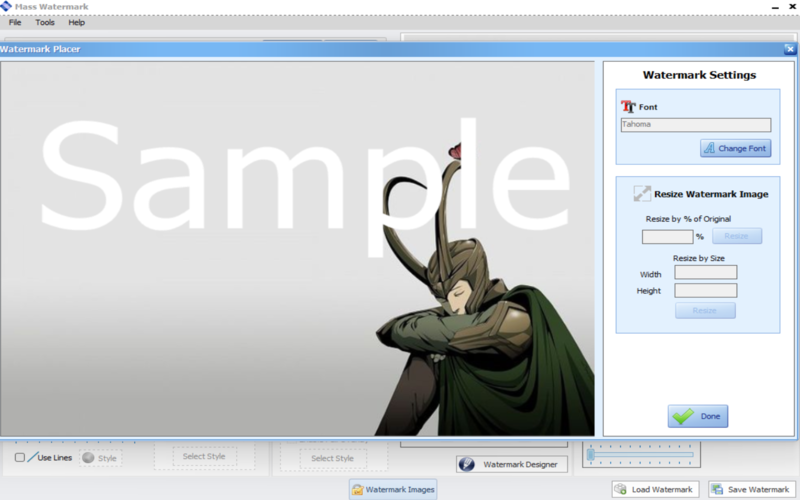
Task: Toggle the Use Lines checkbox
Action: (x=19, y=458)
